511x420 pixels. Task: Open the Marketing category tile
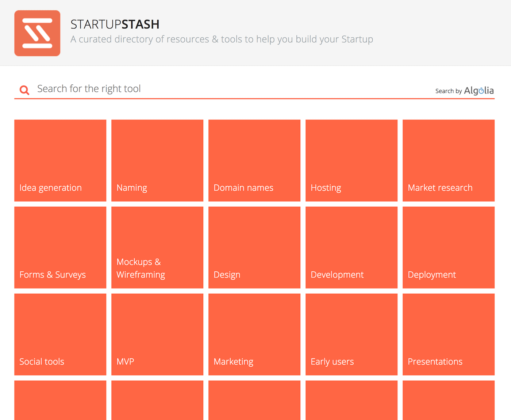click(x=254, y=334)
